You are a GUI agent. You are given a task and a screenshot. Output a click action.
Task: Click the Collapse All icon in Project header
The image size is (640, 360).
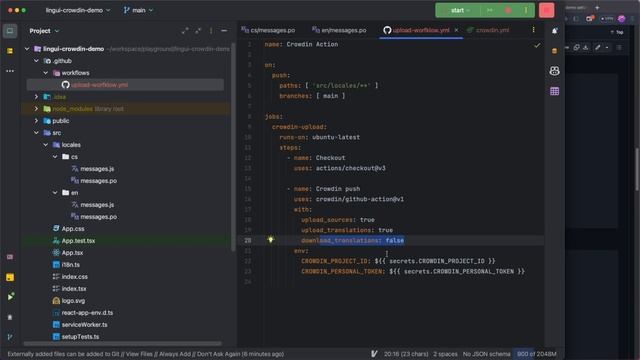click(x=198, y=31)
